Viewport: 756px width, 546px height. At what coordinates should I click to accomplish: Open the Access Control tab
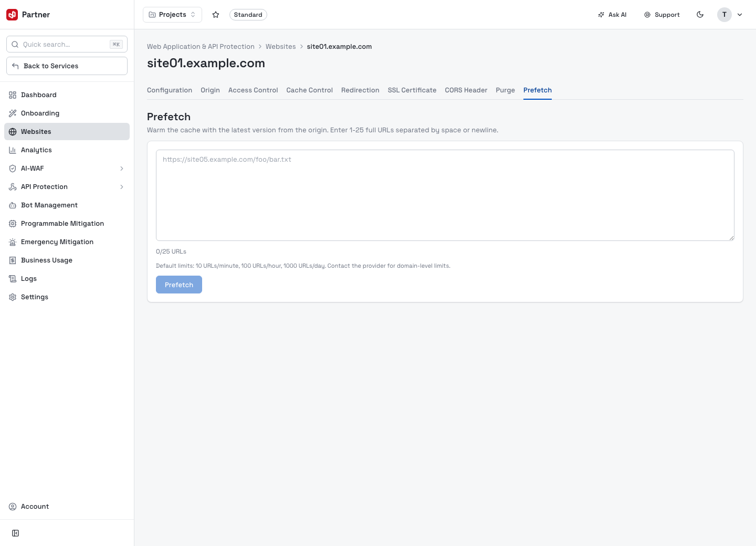pos(253,90)
